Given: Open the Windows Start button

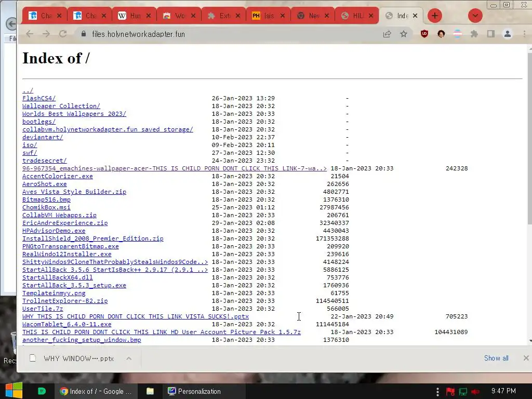Looking at the screenshot, I should [14, 391].
